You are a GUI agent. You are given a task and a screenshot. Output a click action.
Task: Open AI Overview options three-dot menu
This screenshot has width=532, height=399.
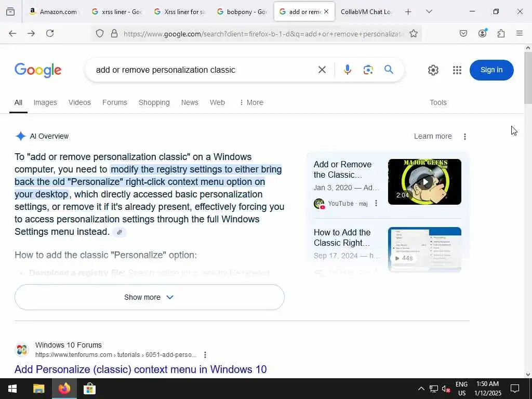click(465, 137)
